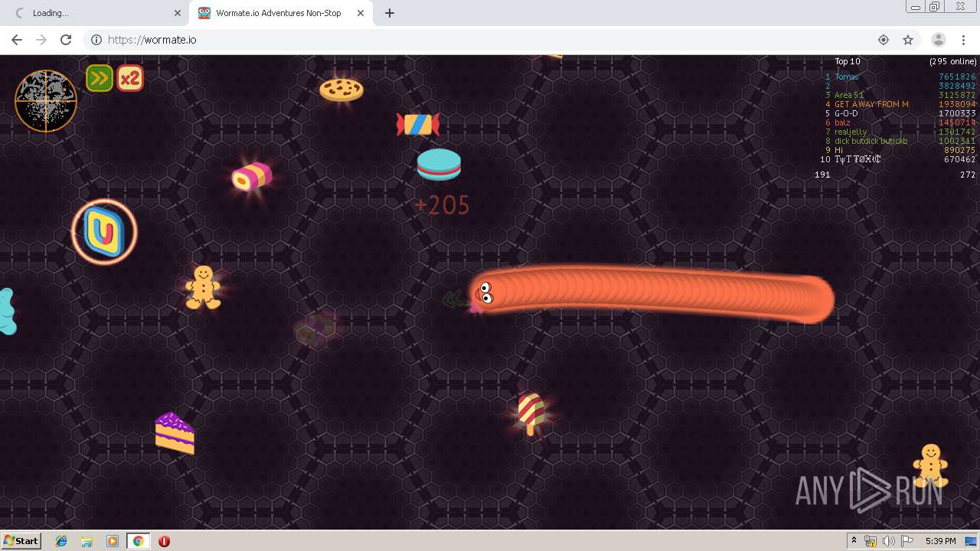Close the Wormate.io tab

coord(360,13)
